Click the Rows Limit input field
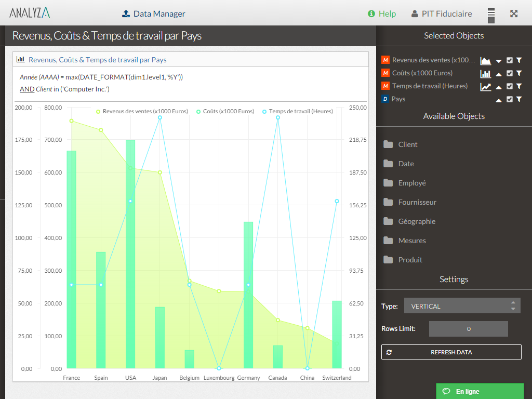 click(468, 329)
